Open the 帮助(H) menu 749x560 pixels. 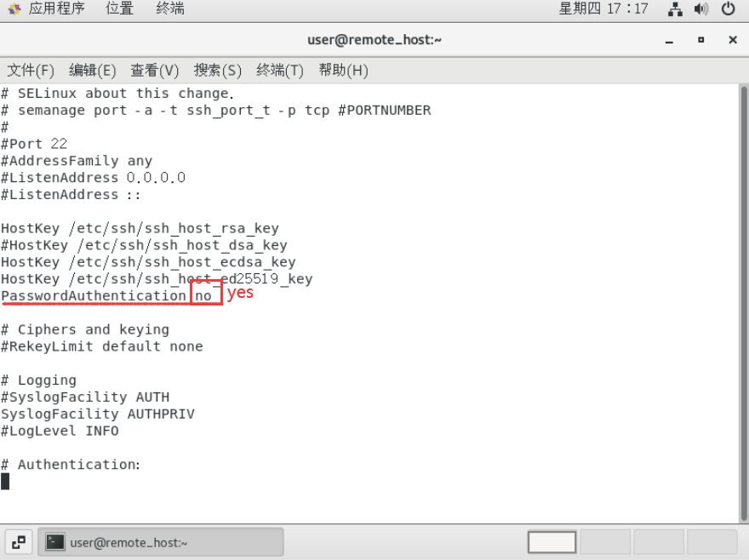[344, 71]
